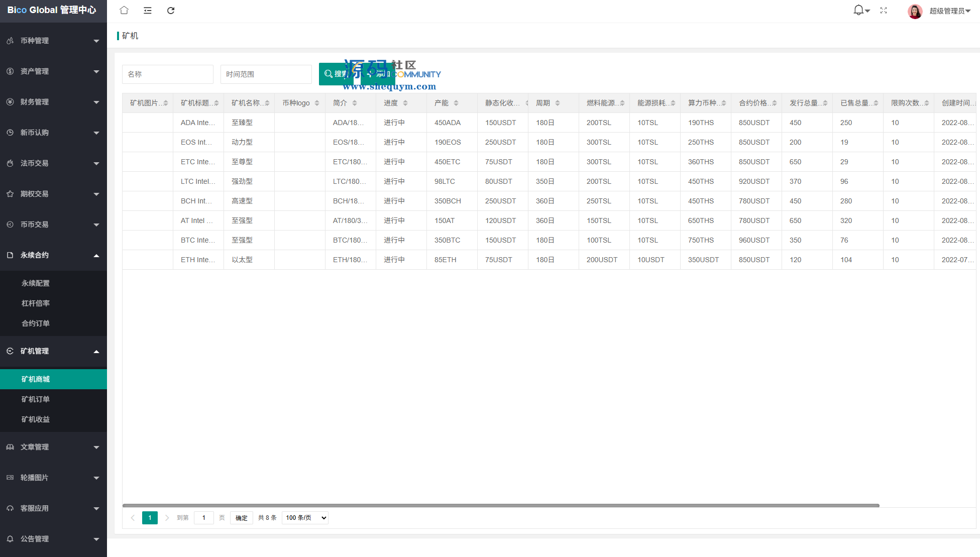This screenshot has height=557, width=980.
Task: Open the 超级管理员 user dropdown
Action: (949, 11)
